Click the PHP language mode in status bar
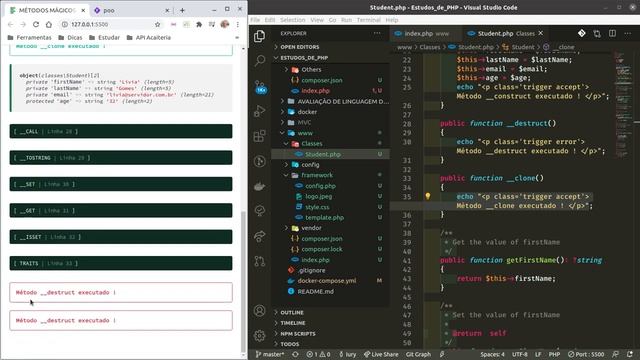 [x=554, y=354]
